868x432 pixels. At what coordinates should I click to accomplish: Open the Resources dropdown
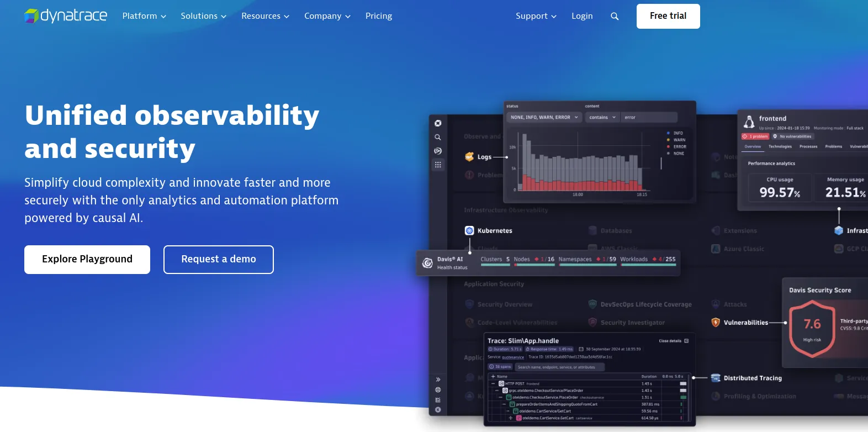coord(266,16)
